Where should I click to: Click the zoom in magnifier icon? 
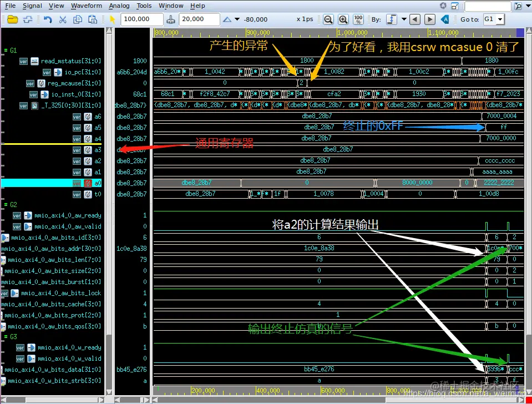(x=343, y=19)
